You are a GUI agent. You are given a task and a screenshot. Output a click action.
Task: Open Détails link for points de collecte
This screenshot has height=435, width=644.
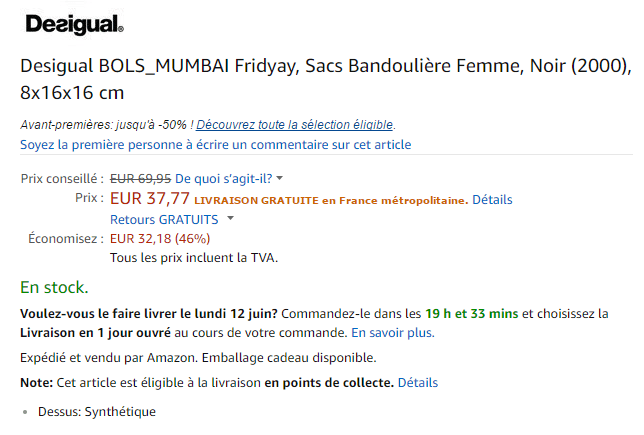pyautogui.click(x=418, y=382)
